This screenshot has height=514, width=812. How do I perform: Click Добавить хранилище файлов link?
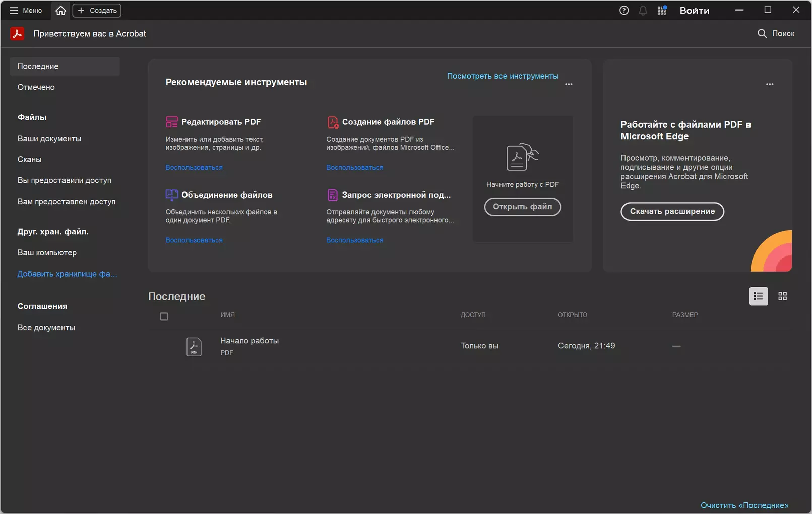point(67,274)
